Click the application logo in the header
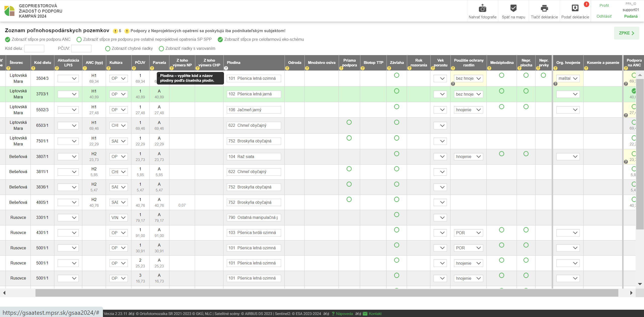 click(10, 11)
